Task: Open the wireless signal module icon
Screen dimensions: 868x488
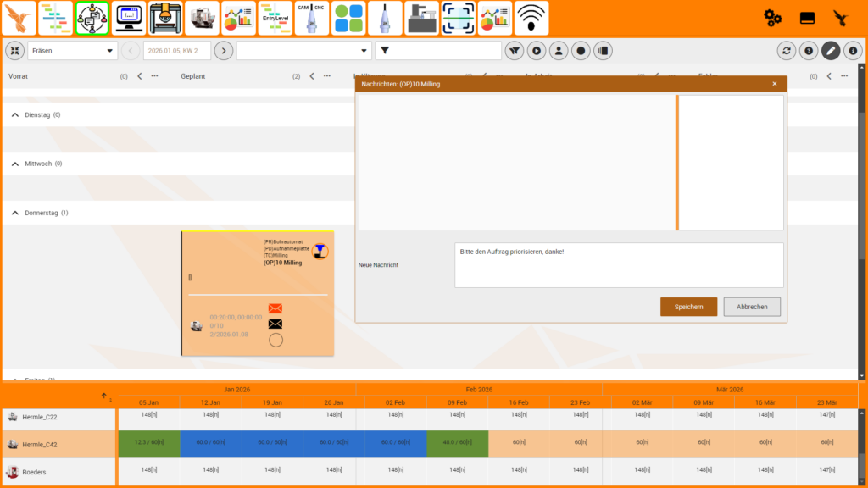Action: coord(531,18)
